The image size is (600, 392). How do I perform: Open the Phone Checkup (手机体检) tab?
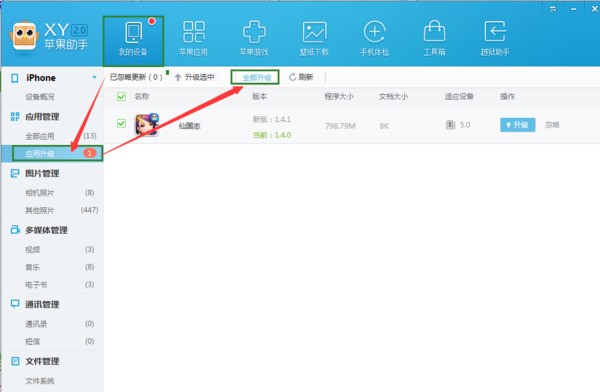(375, 38)
